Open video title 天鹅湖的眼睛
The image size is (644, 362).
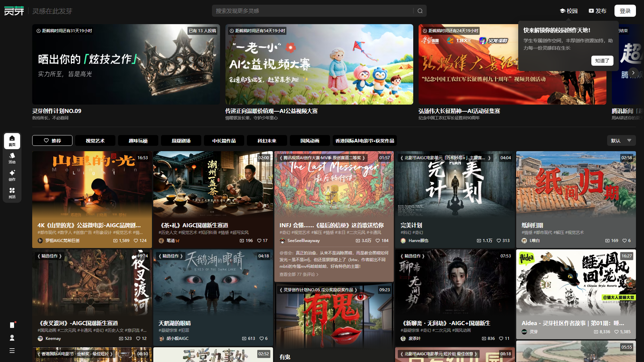pos(175,323)
